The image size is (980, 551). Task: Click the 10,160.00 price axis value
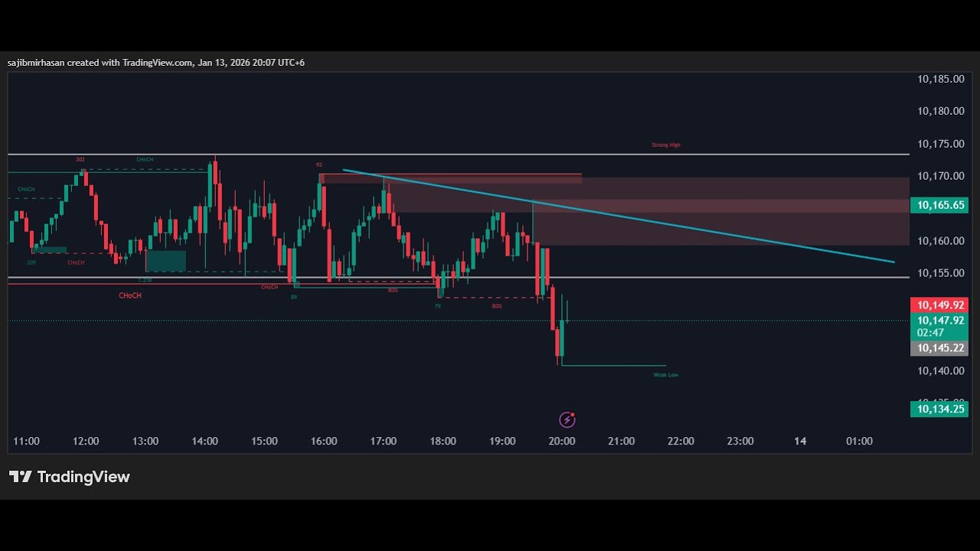coord(940,241)
